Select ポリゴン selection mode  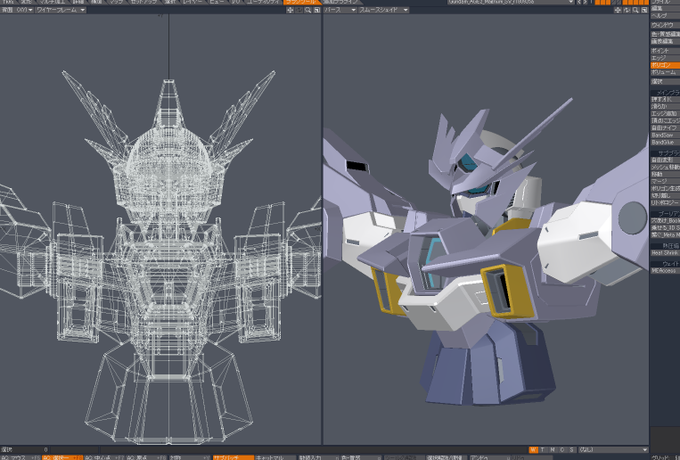pos(665,65)
